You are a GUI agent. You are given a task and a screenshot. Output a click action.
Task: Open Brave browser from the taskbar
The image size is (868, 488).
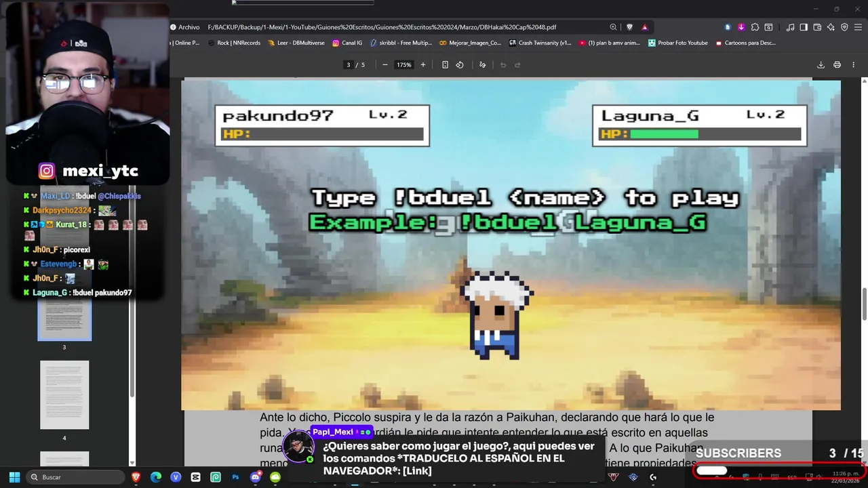point(136,477)
